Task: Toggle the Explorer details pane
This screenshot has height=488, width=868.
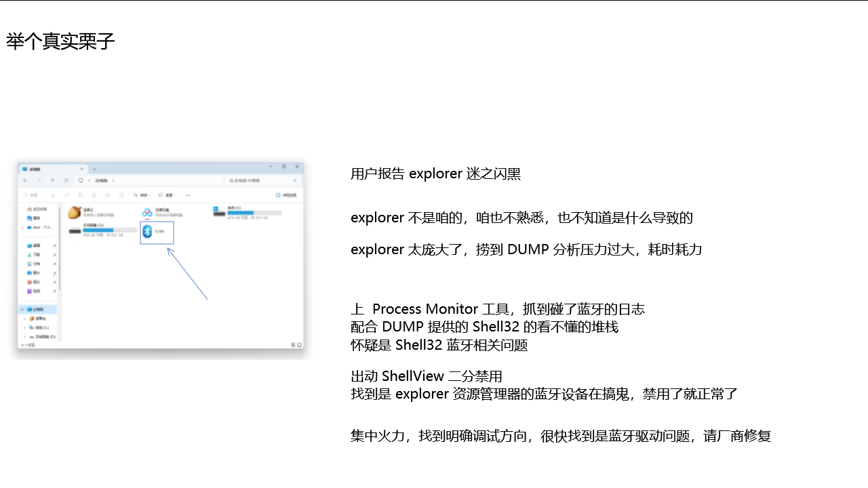Action: pyautogui.click(x=288, y=195)
